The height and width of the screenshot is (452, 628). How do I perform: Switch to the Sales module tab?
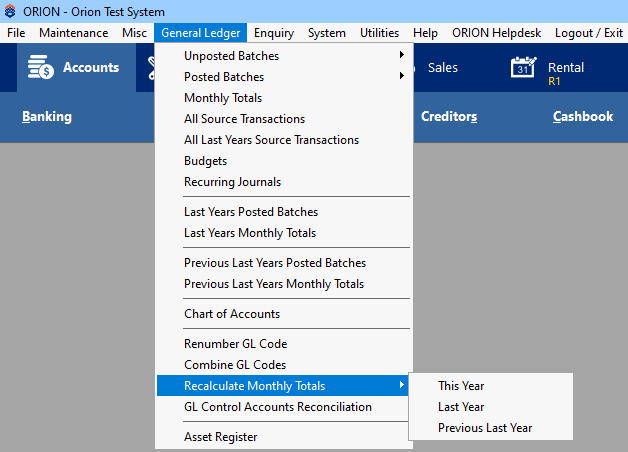(x=443, y=68)
